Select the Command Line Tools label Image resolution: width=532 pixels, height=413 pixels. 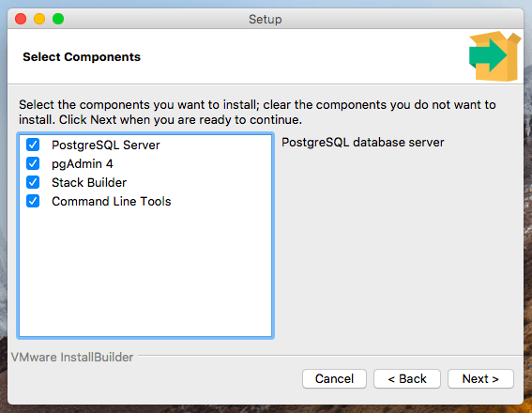112,201
